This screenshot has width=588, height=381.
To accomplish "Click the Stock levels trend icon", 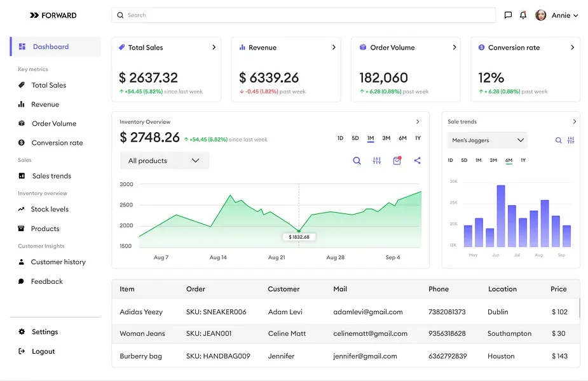I will pyautogui.click(x=21, y=209).
